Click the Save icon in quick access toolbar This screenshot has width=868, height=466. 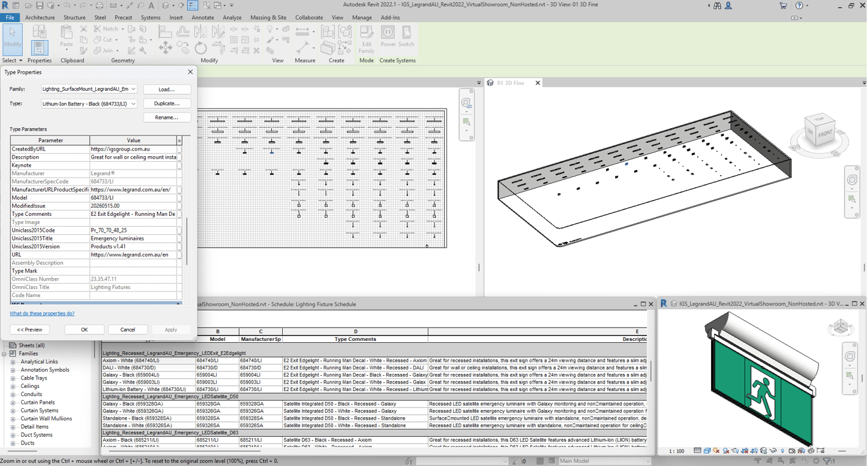(x=40, y=6)
